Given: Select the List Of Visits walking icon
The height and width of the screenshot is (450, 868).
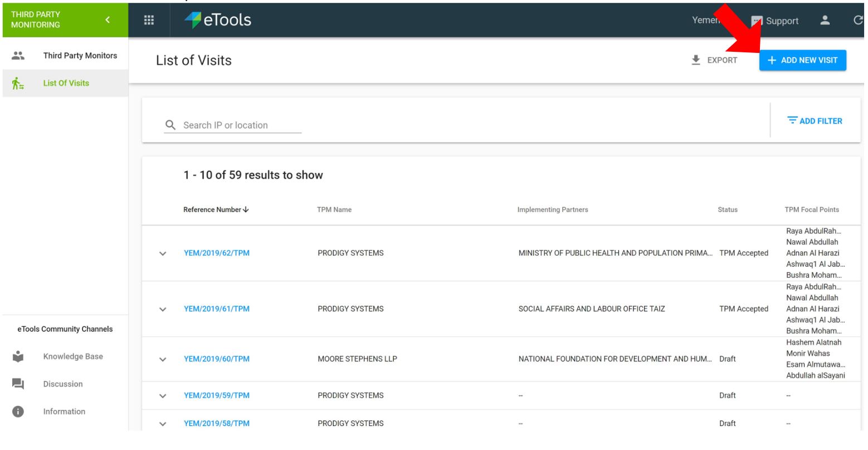Looking at the screenshot, I should point(17,82).
